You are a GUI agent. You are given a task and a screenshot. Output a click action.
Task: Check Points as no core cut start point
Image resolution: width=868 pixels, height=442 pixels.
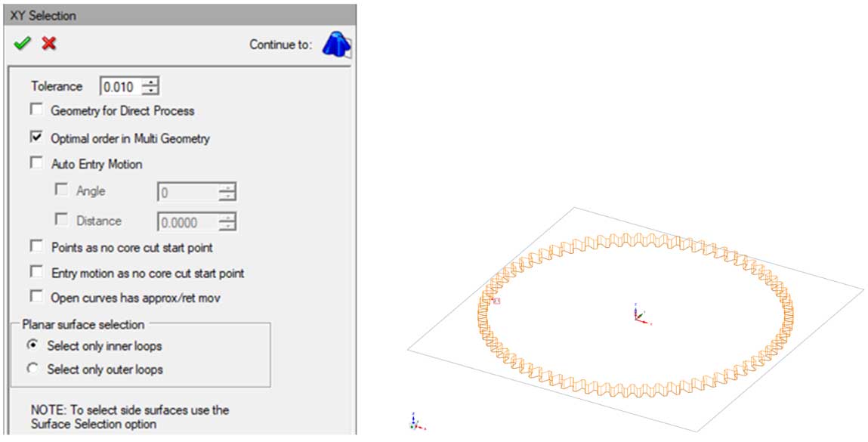(x=36, y=247)
